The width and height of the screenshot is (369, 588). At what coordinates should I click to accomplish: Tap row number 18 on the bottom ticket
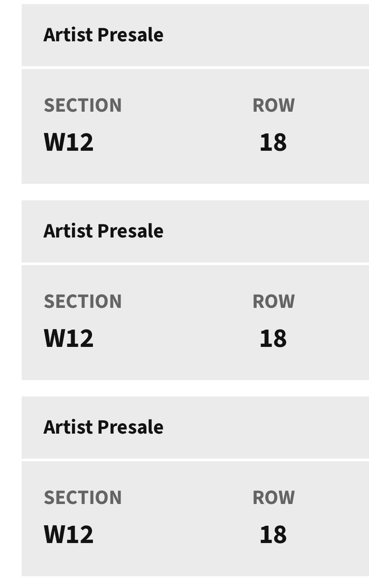pyautogui.click(x=273, y=534)
